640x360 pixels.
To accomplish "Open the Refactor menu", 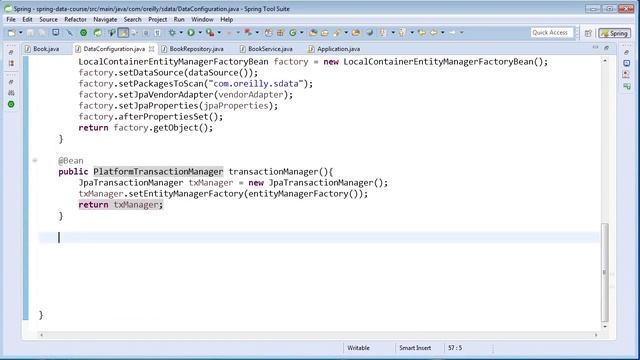I will pos(75,19).
